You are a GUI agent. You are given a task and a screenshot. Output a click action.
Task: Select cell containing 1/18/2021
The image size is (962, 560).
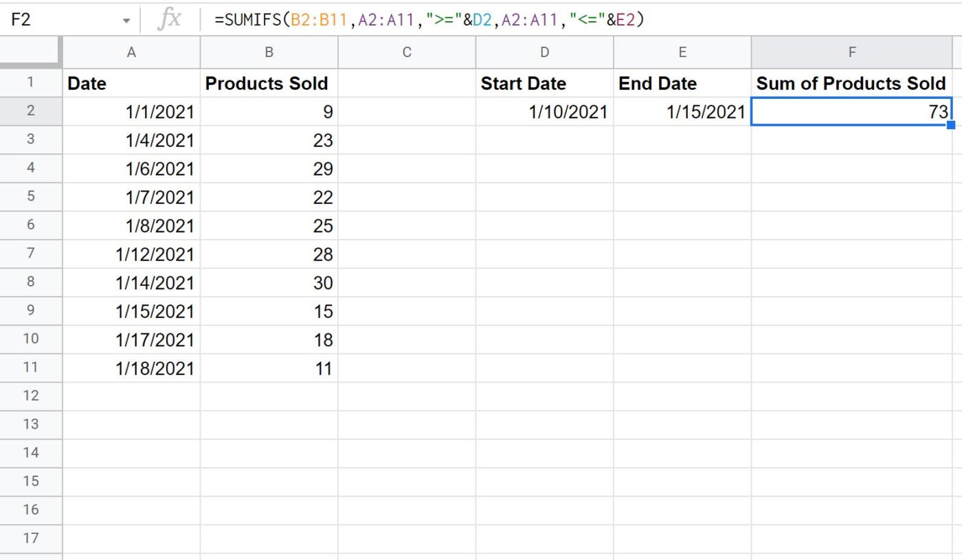pos(131,368)
